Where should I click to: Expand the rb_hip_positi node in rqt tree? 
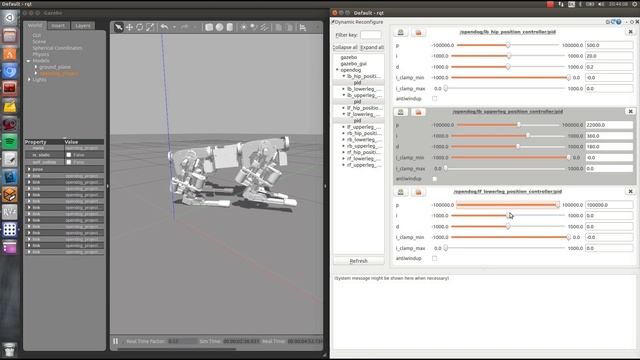click(x=343, y=133)
